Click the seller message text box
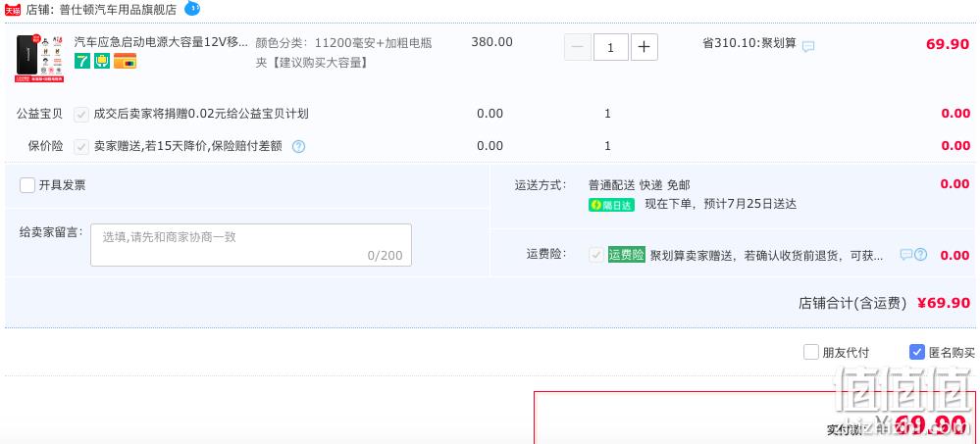 click(x=251, y=245)
